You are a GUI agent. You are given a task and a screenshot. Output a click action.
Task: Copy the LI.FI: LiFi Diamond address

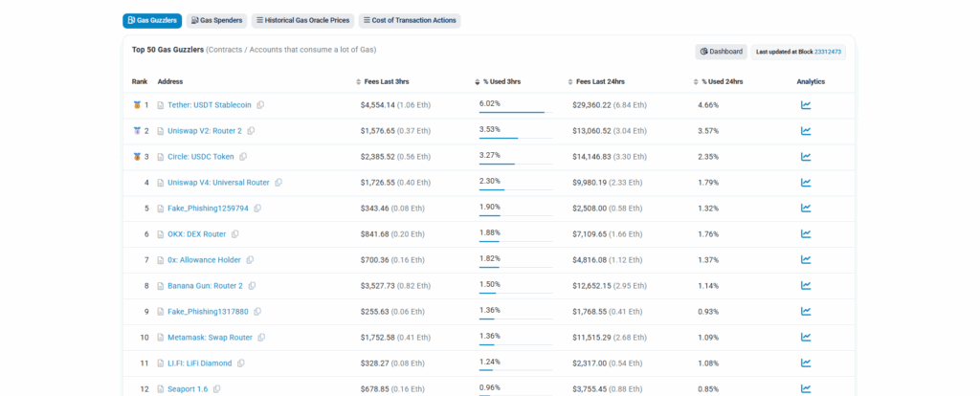click(240, 363)
